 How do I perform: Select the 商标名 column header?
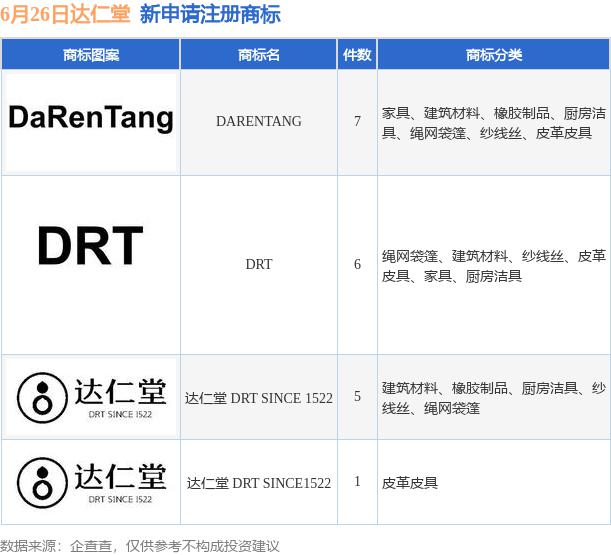tap(258, 55)
